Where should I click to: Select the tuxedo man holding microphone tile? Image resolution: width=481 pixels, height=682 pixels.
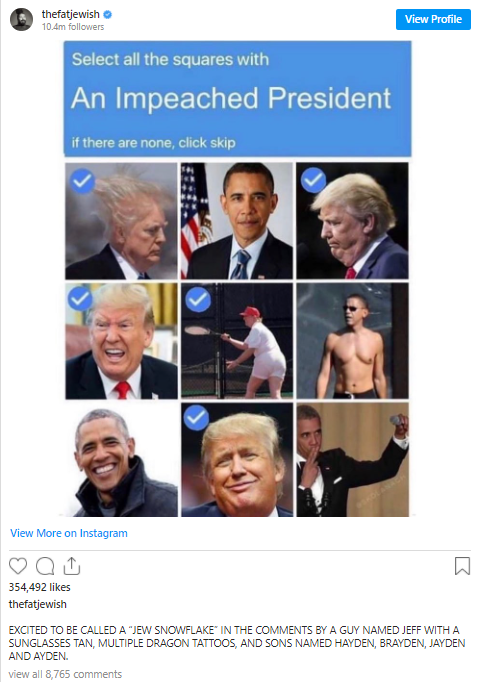(x=353, y=460)
